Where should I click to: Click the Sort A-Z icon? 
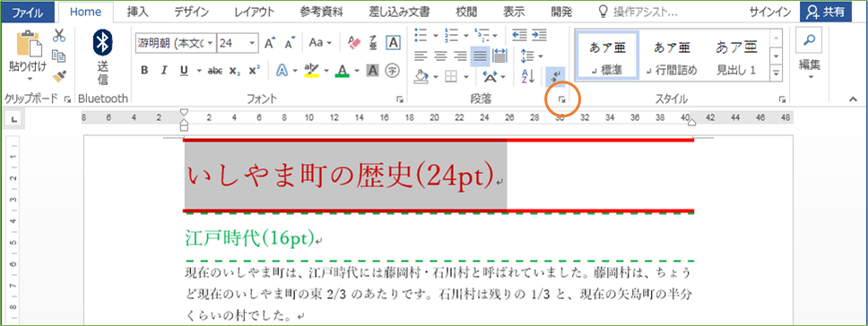[x=528, y=76]
